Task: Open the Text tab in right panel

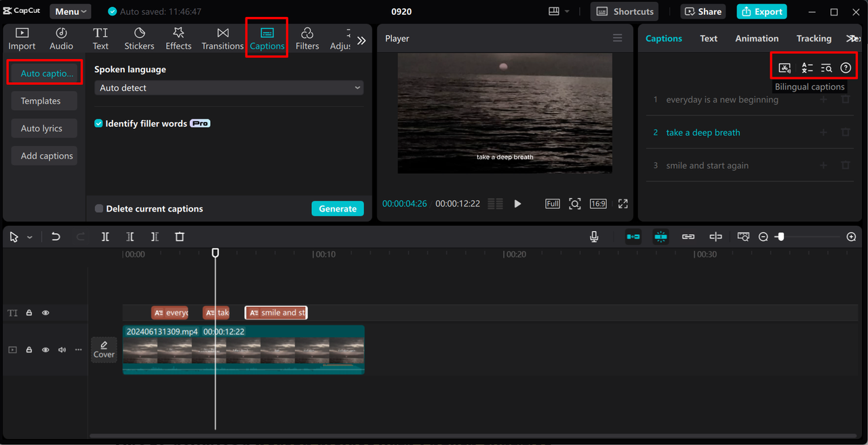Action: tap(709, 39)
